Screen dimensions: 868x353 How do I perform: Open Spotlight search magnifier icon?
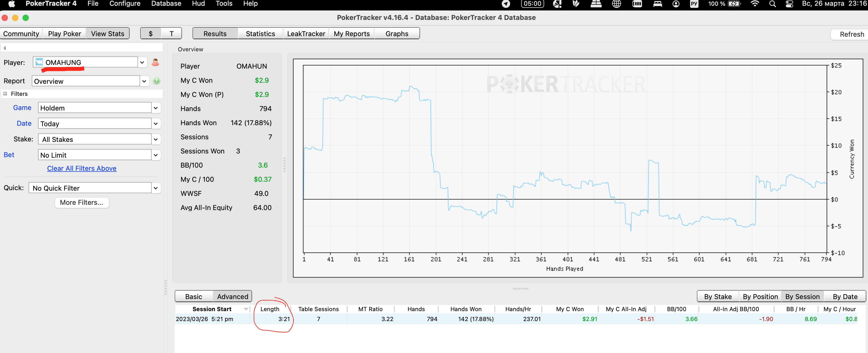click(x=773, y=4)
